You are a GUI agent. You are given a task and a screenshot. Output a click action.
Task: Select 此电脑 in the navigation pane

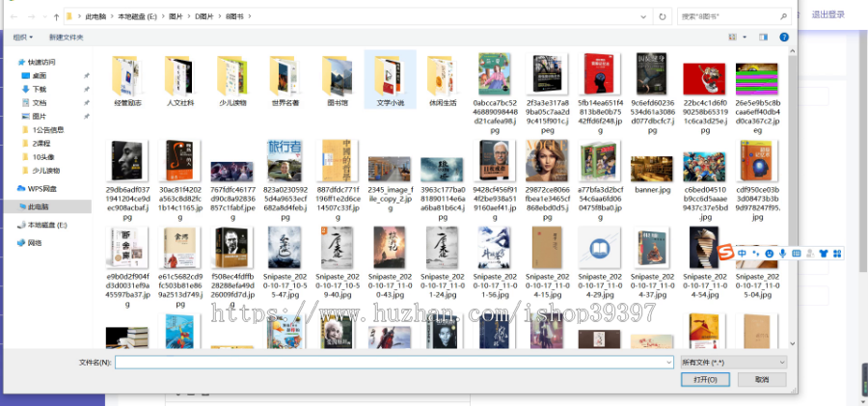(39, 206)
